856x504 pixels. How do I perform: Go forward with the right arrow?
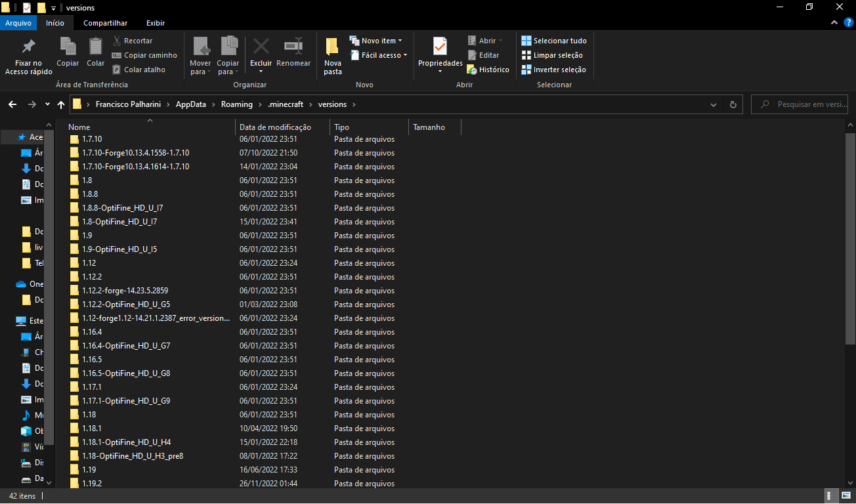(32, 104)
